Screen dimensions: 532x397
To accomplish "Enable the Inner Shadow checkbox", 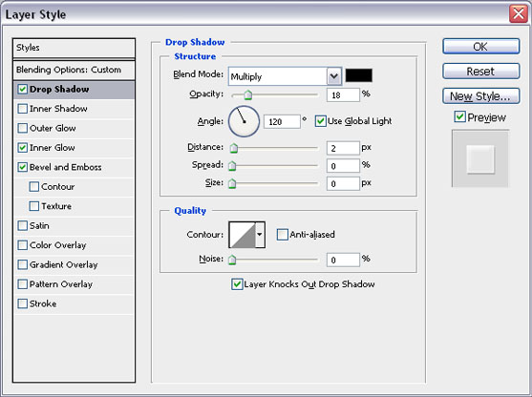I will (x=22, y=109).
